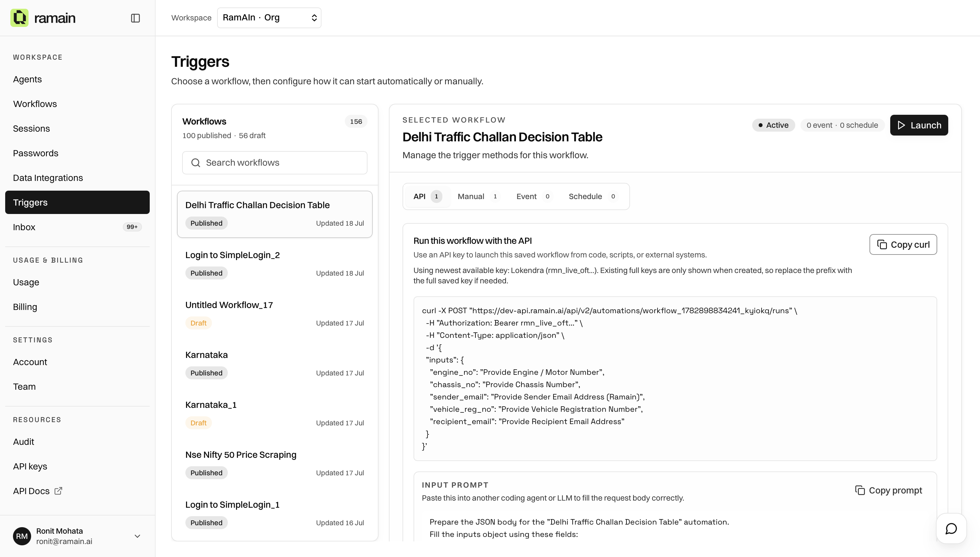Click the Active status badge
This screenshot has height=557, width=980.
[773, 125]
